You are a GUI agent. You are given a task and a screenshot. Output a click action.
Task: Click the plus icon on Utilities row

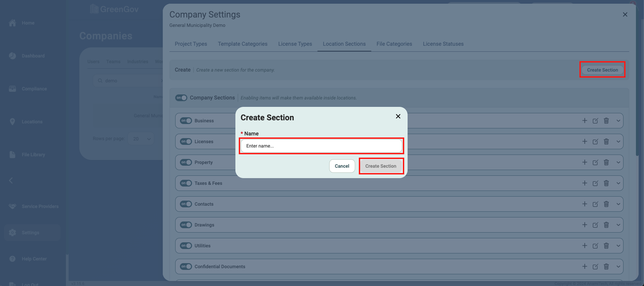(x=584, y=246)
